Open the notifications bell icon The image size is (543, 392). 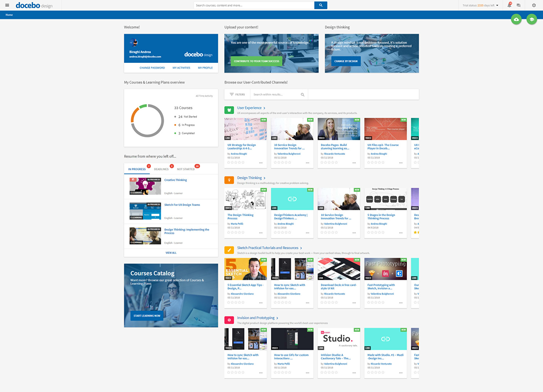[x=509, y=5]
